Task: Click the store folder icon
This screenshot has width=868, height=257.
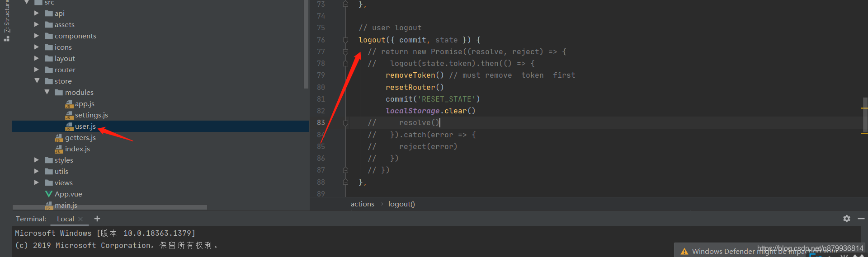Action: click(49, 81)
